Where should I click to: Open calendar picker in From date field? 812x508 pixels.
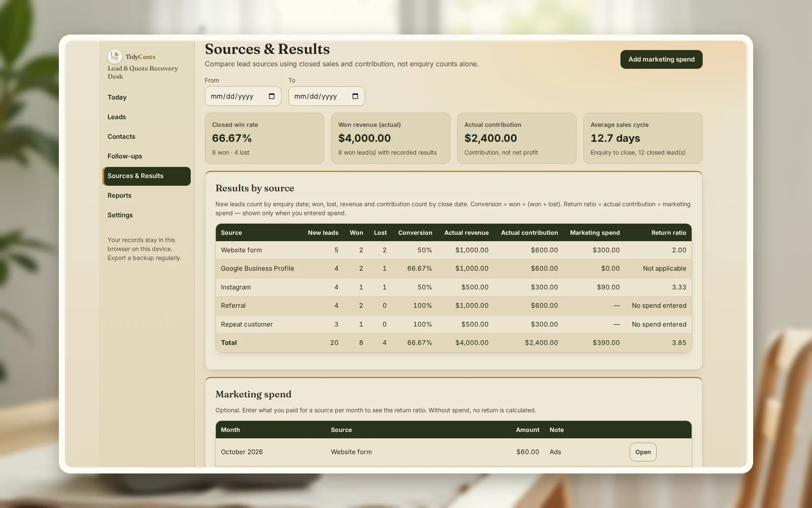(272, 97)
